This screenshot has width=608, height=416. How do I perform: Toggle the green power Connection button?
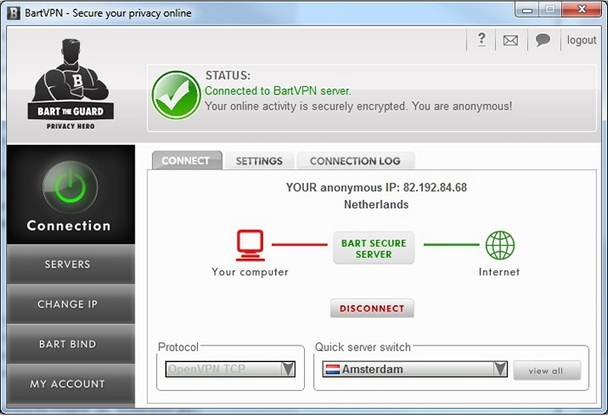coord(70,188)
